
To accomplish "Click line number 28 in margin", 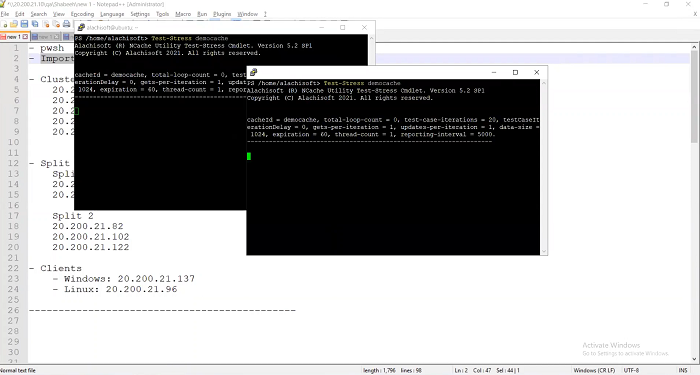I will tap(13, 331).
